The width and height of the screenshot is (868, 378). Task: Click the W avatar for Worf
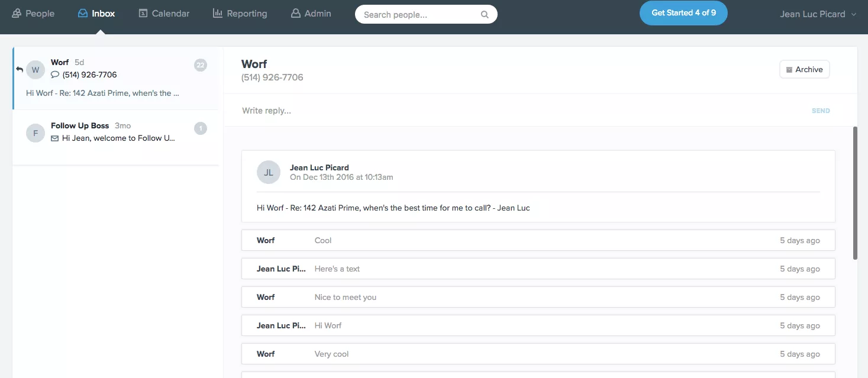tap(36, 70)
